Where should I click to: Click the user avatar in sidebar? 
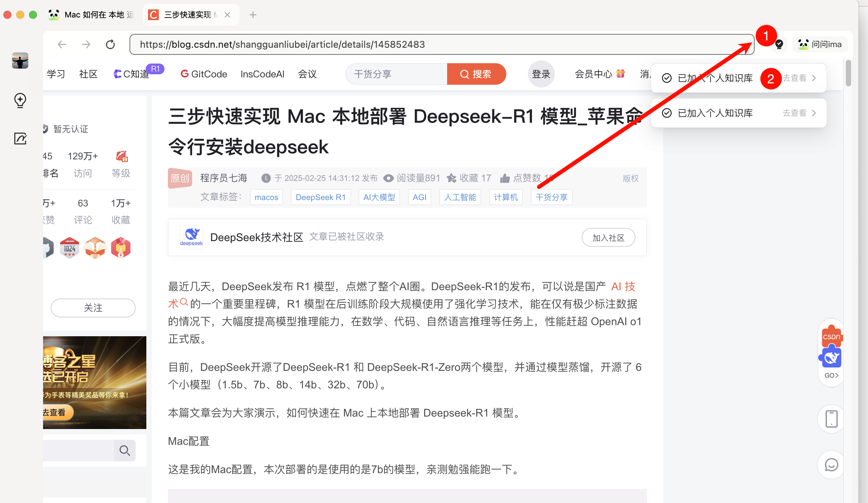[20, 61]
